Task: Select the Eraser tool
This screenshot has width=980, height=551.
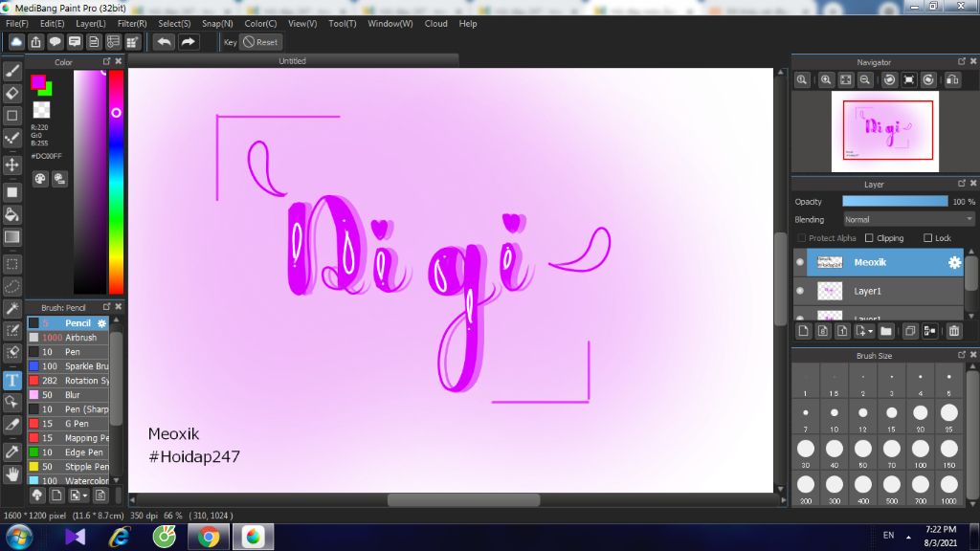Action: point(12,93)
